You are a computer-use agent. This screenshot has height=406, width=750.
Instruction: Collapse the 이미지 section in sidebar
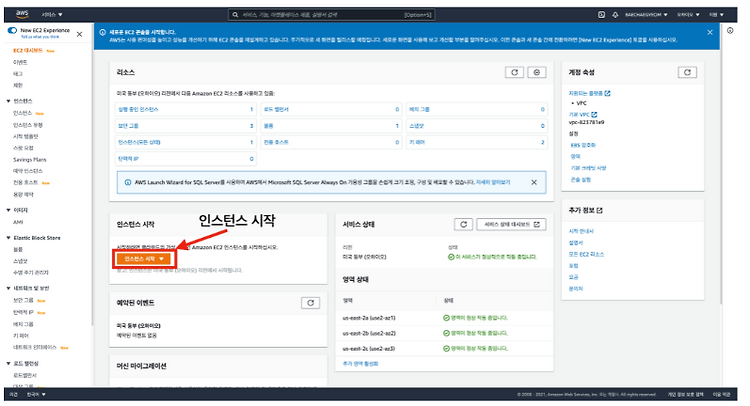(8, 210)
